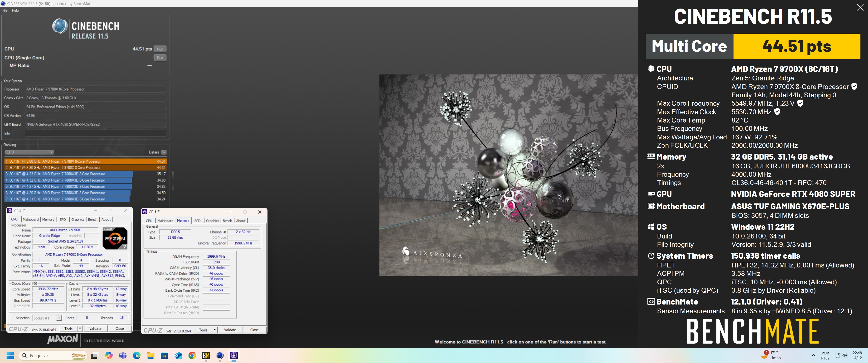This screenshot has width=868, height=363.
Task: Open the Windows Start menu
Action: [x=10, y=356]
